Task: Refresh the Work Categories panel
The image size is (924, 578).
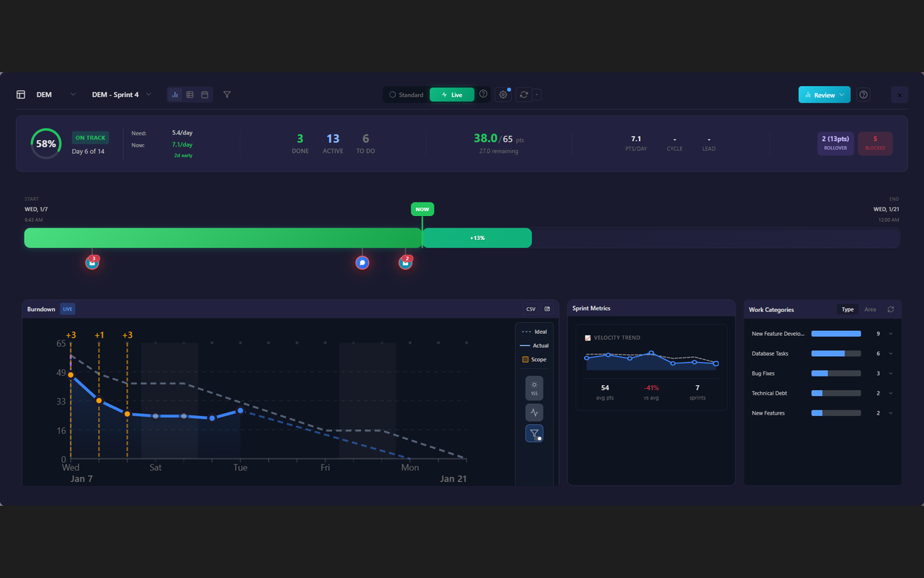Action: click(892, 309)
